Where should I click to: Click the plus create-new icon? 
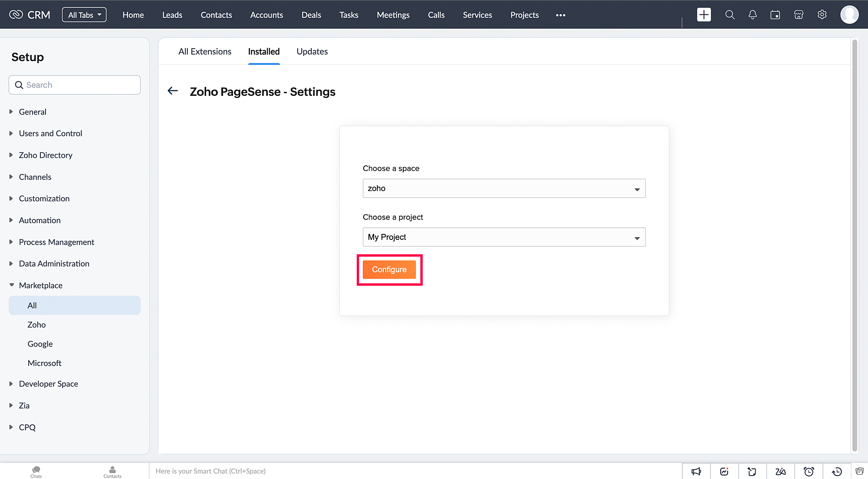click(x=704, y=15)
